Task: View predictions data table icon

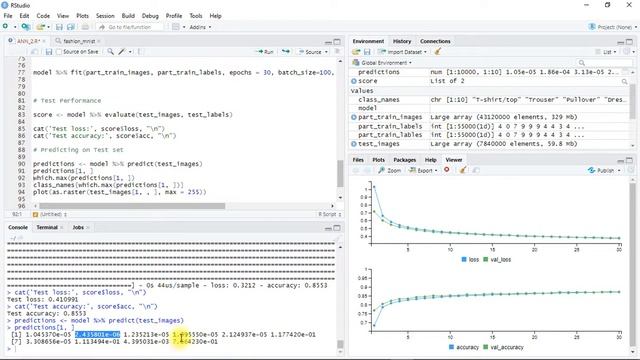Action: 625,72
